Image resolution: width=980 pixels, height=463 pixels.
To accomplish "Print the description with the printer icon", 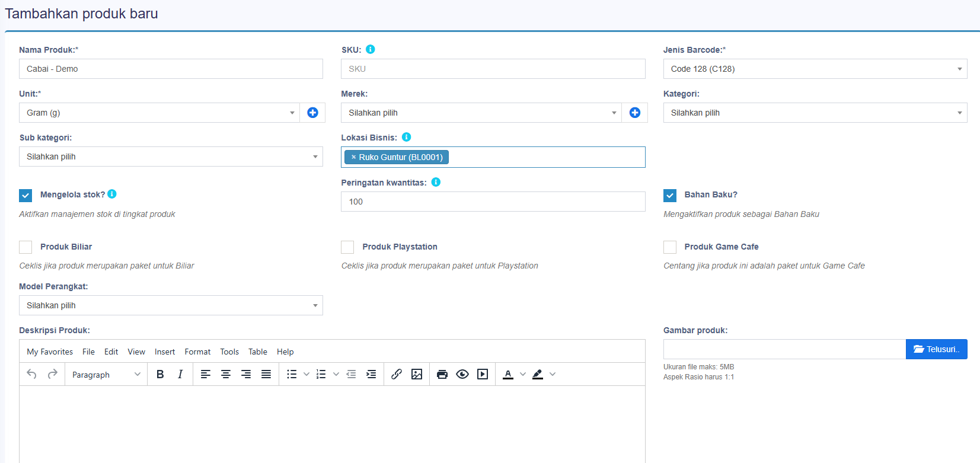I will [x=442, y=374].
